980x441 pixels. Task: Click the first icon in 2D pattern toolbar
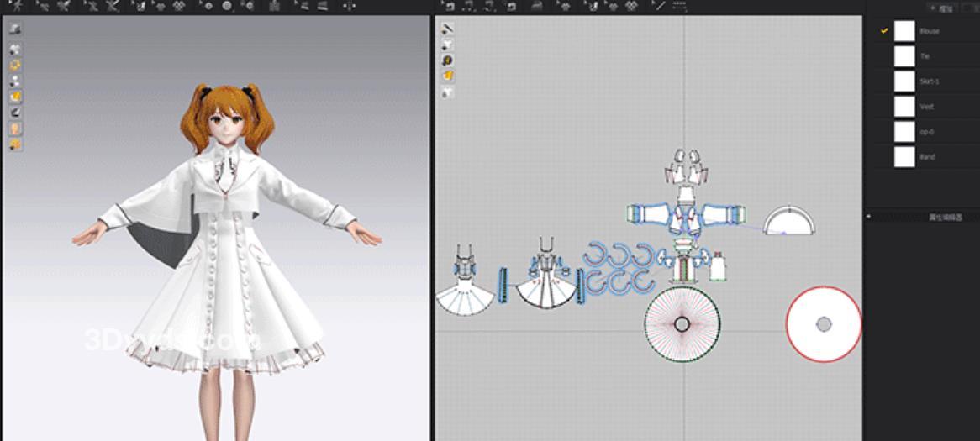click(448, 6)
